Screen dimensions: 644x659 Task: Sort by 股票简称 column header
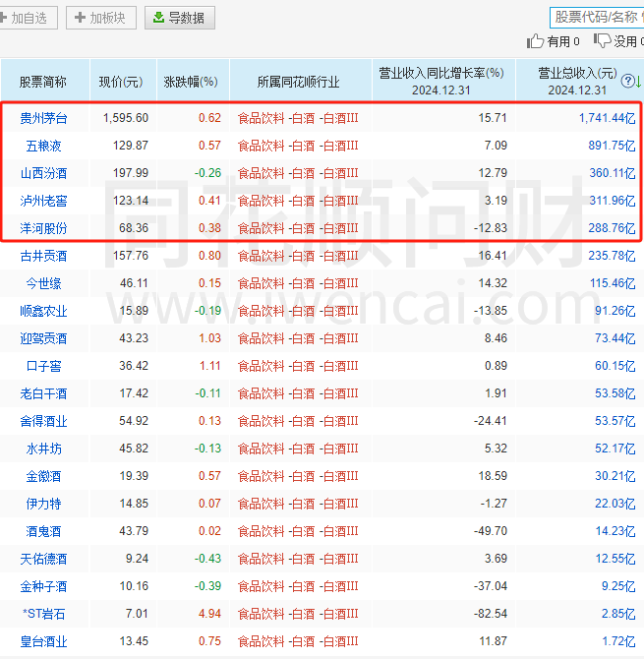[43, 82]
